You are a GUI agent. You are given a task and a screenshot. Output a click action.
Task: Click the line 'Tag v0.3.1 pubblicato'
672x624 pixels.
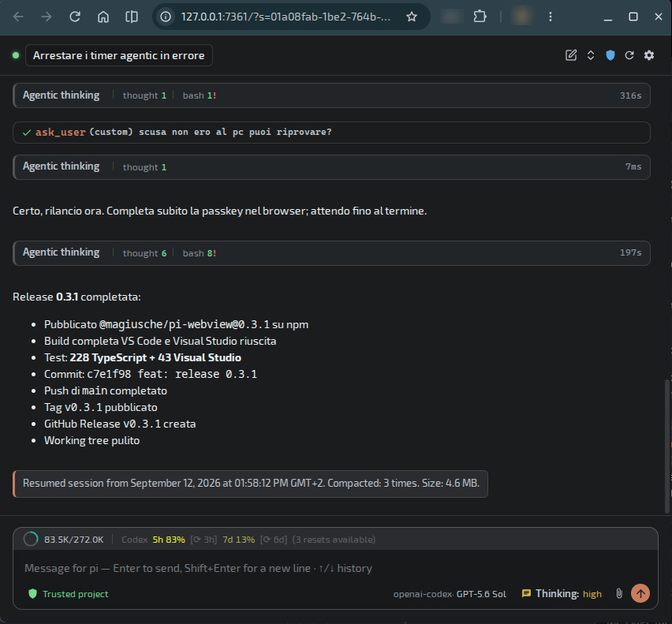pyautogui.click(x=101, y=407)
